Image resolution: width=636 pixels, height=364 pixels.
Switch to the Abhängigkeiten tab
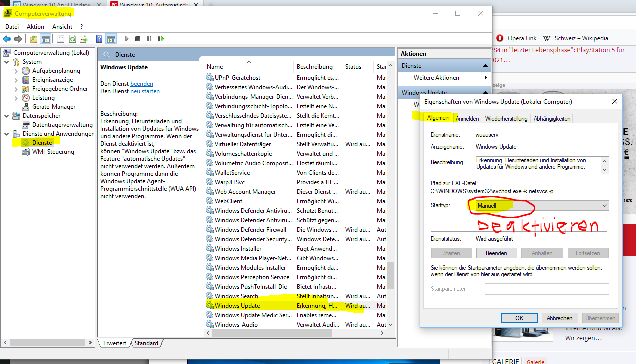pos(552,119)
